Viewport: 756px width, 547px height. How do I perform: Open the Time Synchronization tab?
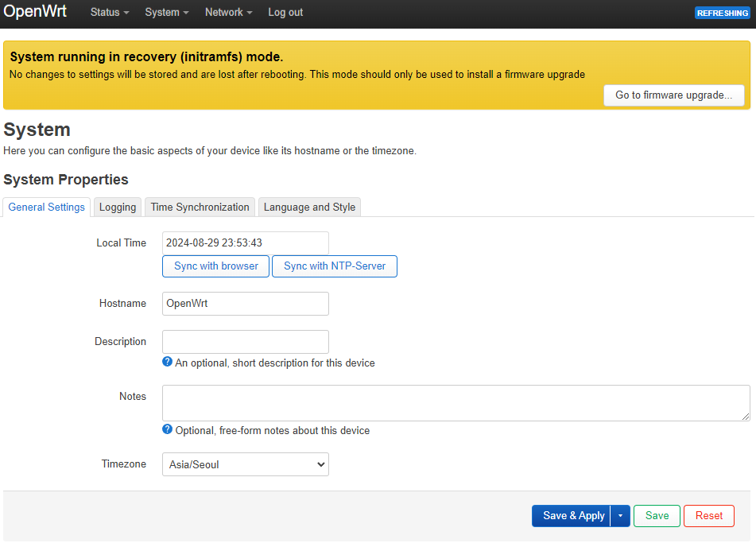coord(200,208)
